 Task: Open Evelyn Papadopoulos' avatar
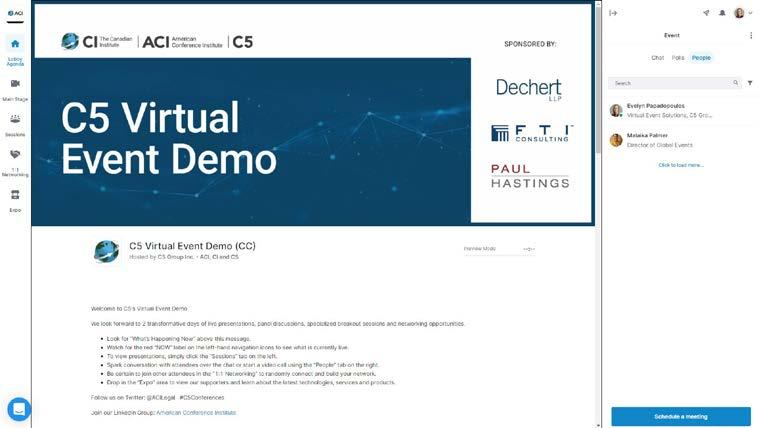pyautogui.click(x=616, y=110)
